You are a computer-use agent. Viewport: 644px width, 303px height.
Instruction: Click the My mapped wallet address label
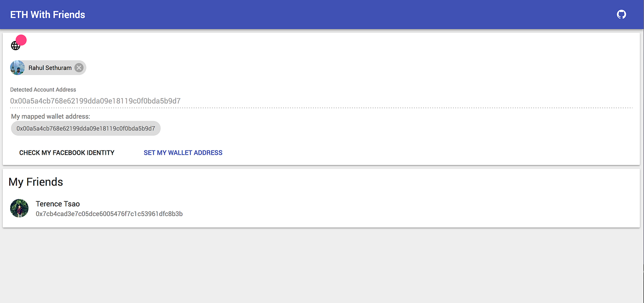click(x=51, y=117)
